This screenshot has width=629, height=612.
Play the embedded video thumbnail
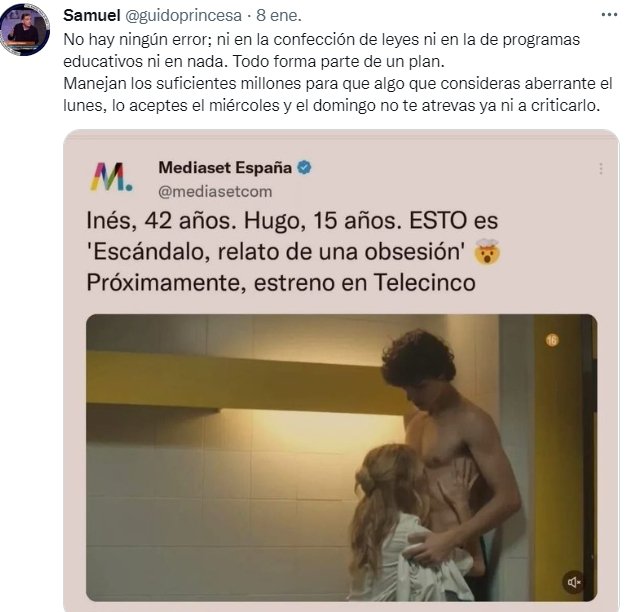(x=341, y=457)
